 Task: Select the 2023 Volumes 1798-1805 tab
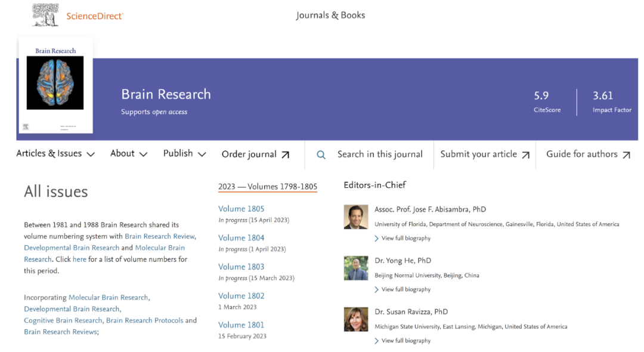pos(268,187)
